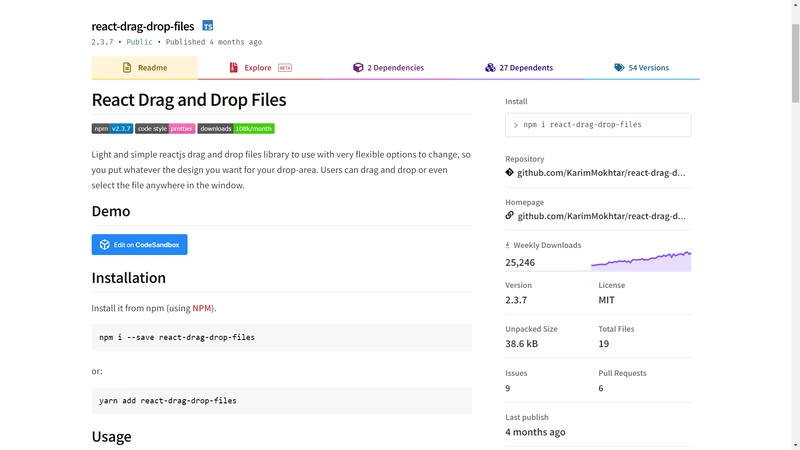Screen dimensions: 800x450
Task: Click the npm version v2.3.7 badge
Action: (x=112, y=129)
